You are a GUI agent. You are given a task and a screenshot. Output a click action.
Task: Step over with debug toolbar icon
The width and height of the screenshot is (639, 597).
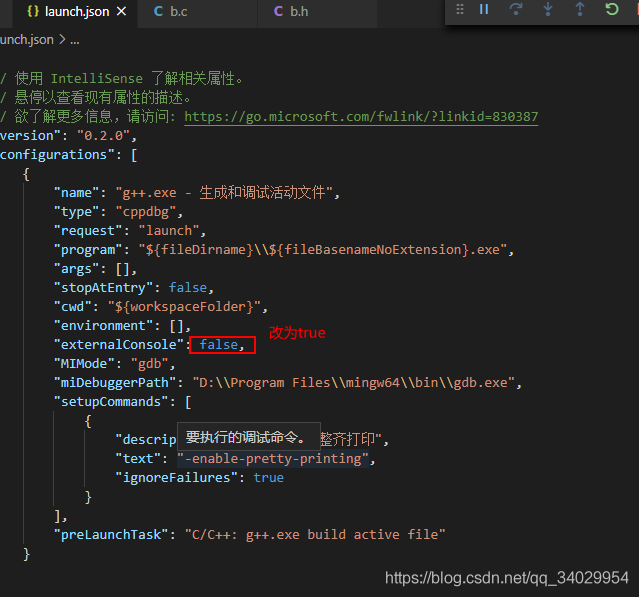[516, 9]
